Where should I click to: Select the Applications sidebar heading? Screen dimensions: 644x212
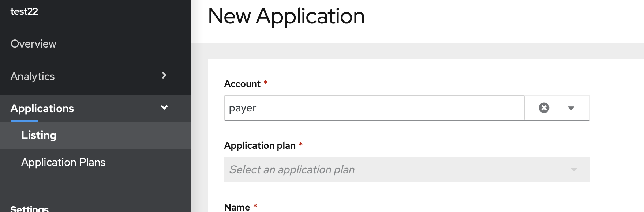42,109
